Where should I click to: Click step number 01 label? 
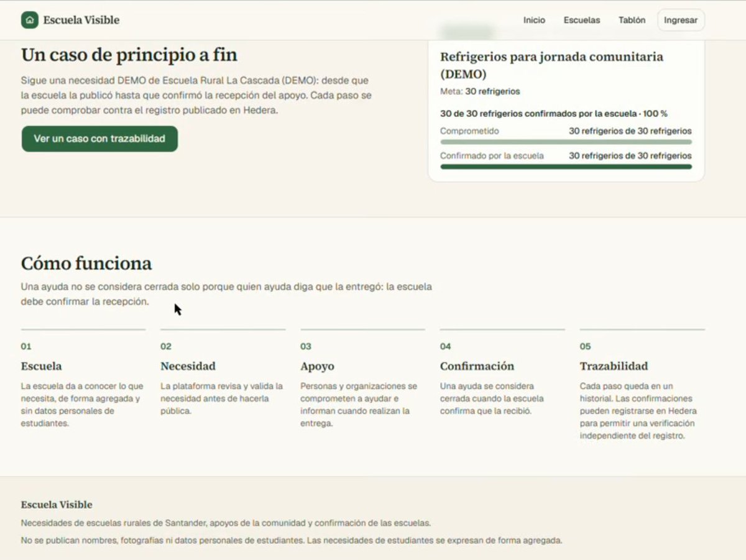pos(26,346)
